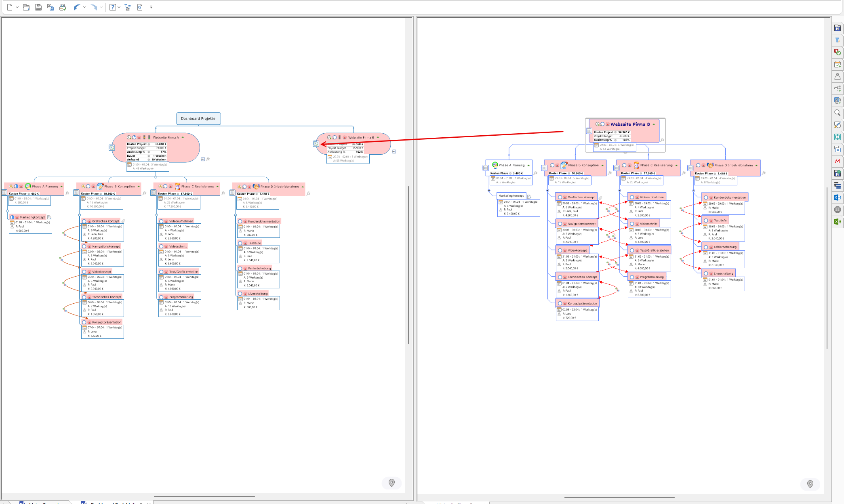844x504 pixels.
Task: Click left-pane Videoschnitt topic
Action: click(x=173, y=246)
